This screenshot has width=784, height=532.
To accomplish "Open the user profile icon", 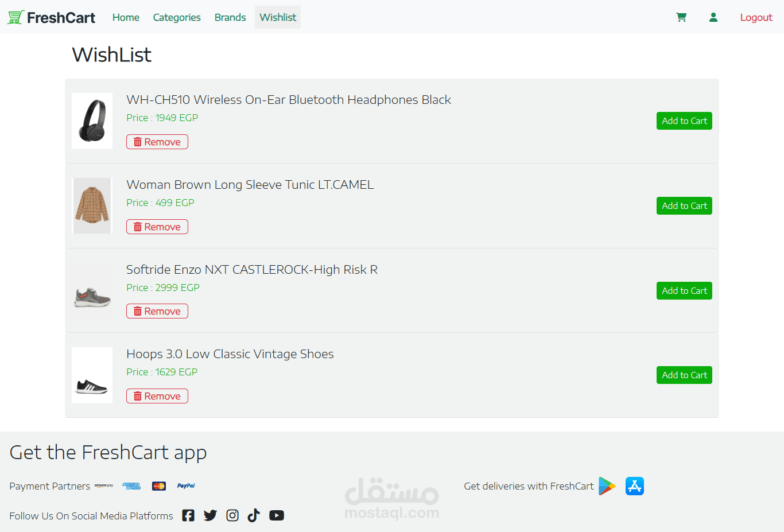I will click(x=713, y=17).
